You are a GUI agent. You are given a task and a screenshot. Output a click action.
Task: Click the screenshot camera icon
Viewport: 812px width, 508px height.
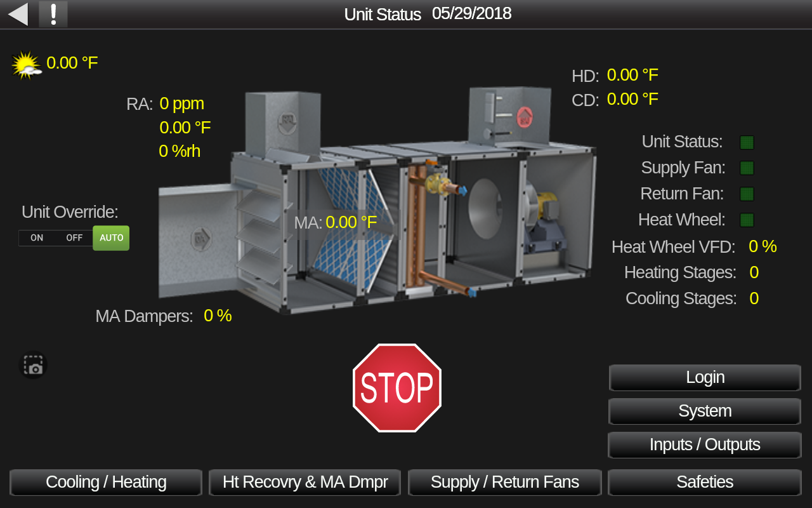coord(33,365)
